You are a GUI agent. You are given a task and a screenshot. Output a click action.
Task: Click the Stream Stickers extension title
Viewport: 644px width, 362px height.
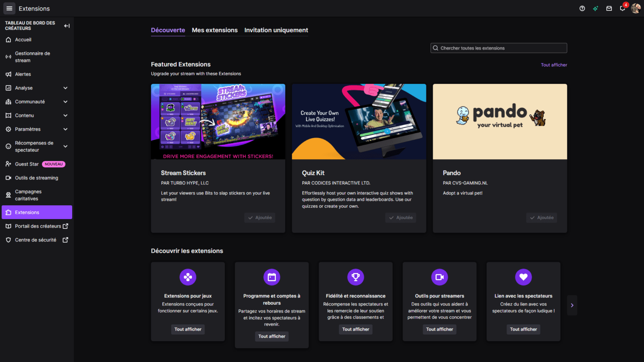[183, 173]
